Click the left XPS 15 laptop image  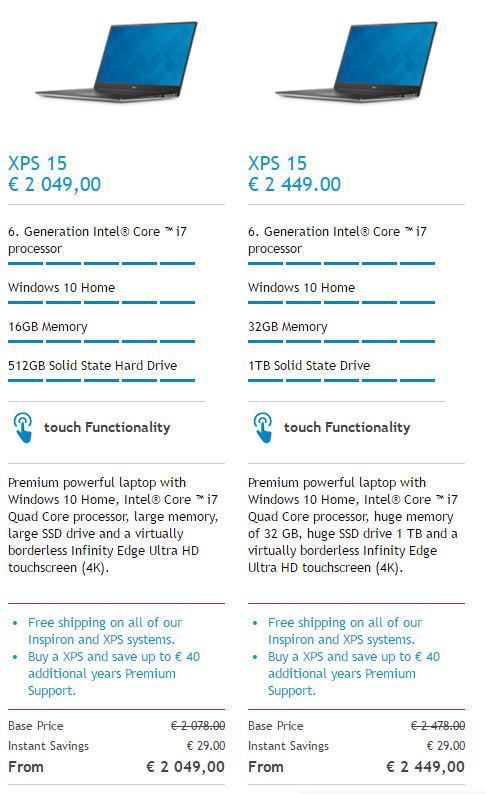116,62
